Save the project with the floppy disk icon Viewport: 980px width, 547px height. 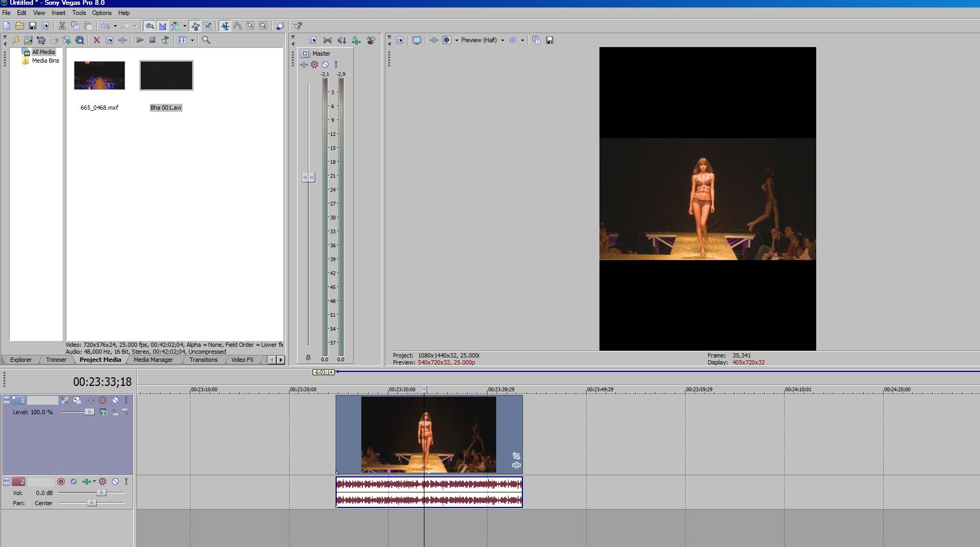click(33, 26)
